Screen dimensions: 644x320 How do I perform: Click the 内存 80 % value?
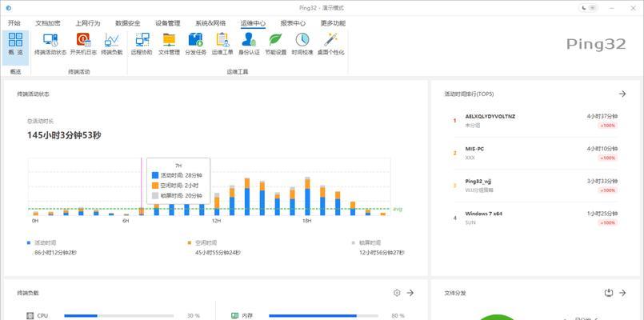coord(398,316)
